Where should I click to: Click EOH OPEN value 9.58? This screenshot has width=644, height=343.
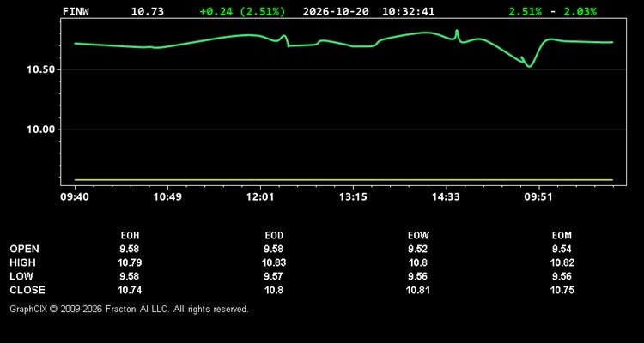pyautogui.click(x=130, y=249)
